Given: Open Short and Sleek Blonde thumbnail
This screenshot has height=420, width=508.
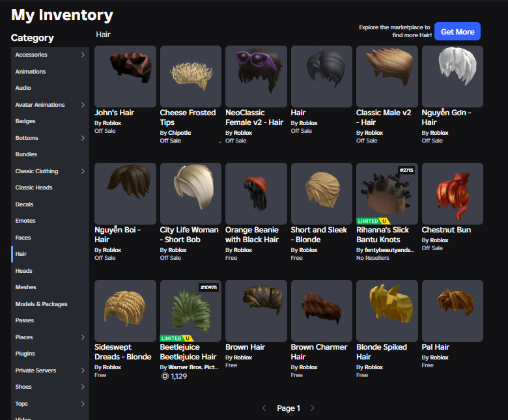Looking at the screenshot, I should pyautogui.click(x=321, y=193).
